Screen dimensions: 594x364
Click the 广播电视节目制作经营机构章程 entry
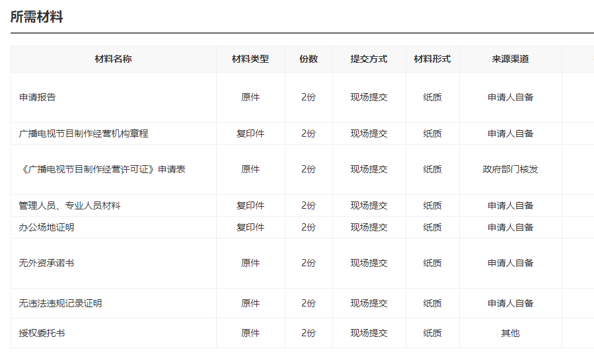click(83, 133)
